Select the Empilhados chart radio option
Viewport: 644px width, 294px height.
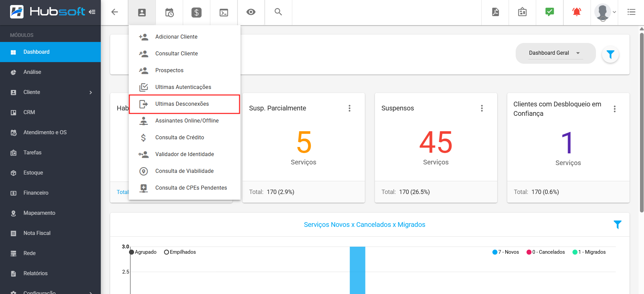166,252
